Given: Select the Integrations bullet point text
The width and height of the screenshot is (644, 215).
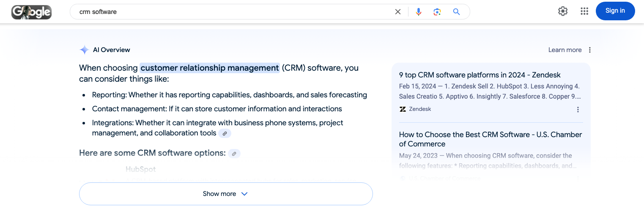Looking at the screenshot, I should click(x=218, y=128).
